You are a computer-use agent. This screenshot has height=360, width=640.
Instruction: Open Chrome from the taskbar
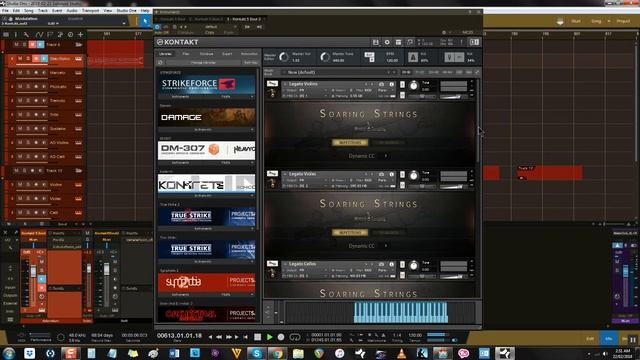277,353
